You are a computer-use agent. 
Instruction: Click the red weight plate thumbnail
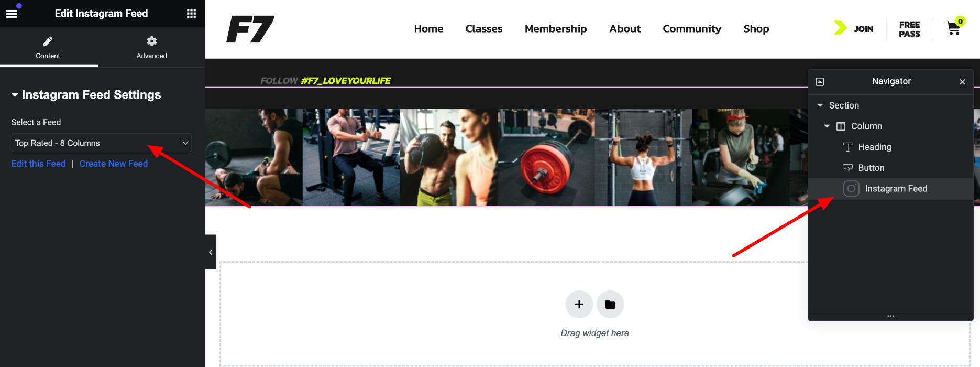tap(546, 157)
